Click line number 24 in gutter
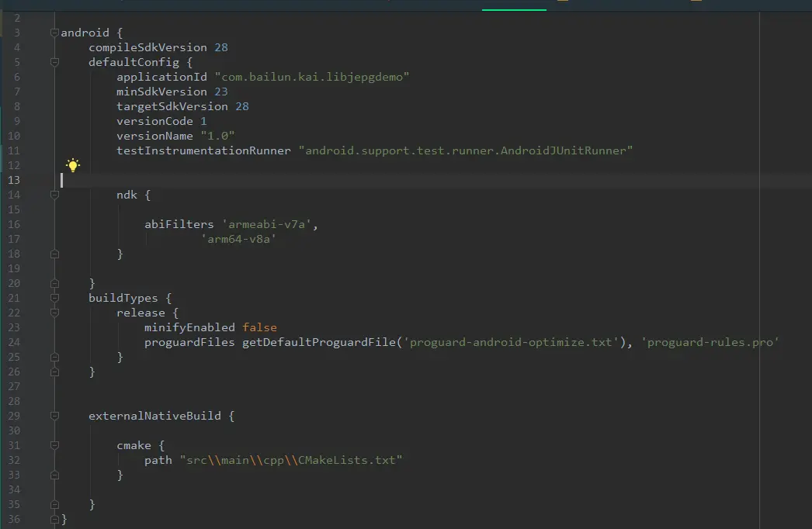 14,342
